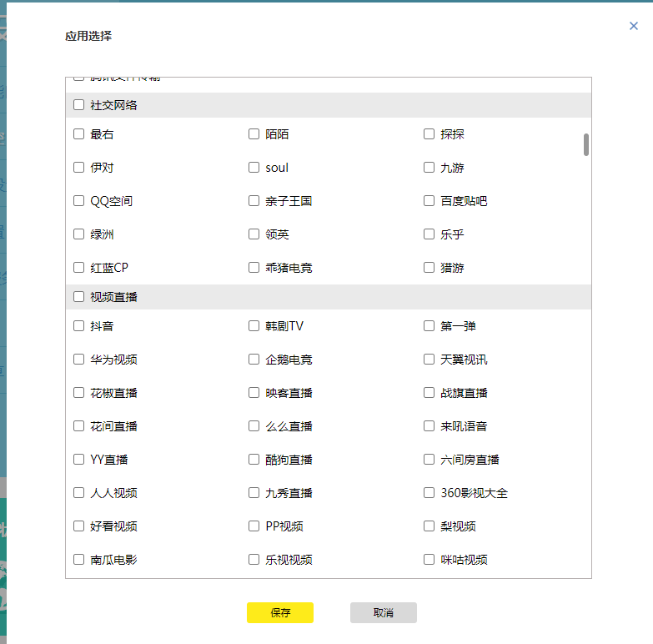
Task: Check the 视频直播 category checkbox
Action: 78,297
